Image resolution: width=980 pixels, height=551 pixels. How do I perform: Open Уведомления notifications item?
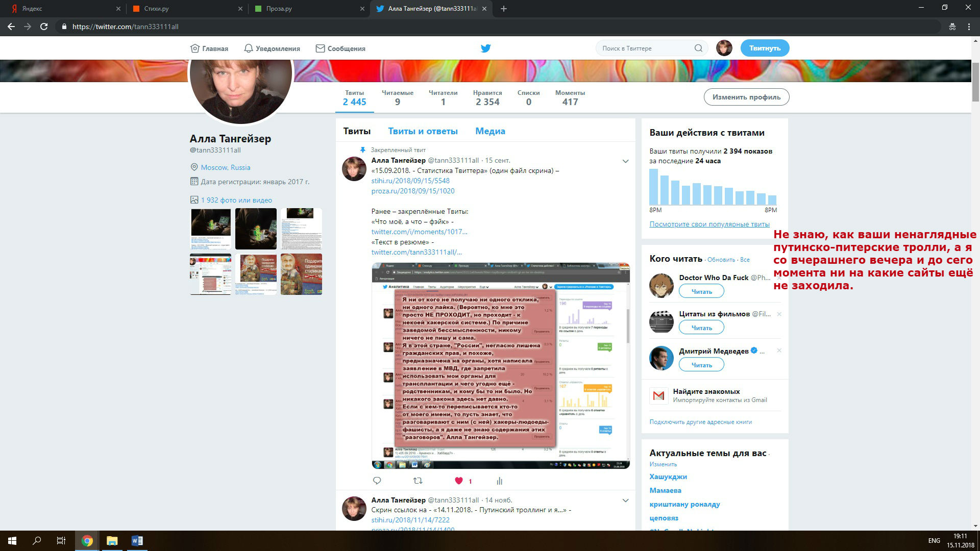click(272, 48)
